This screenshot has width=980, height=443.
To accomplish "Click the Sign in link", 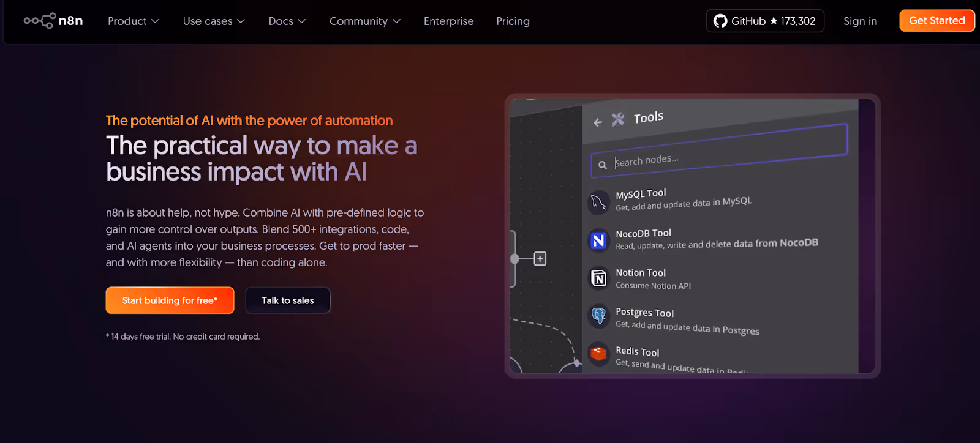I will click(860, 21).
